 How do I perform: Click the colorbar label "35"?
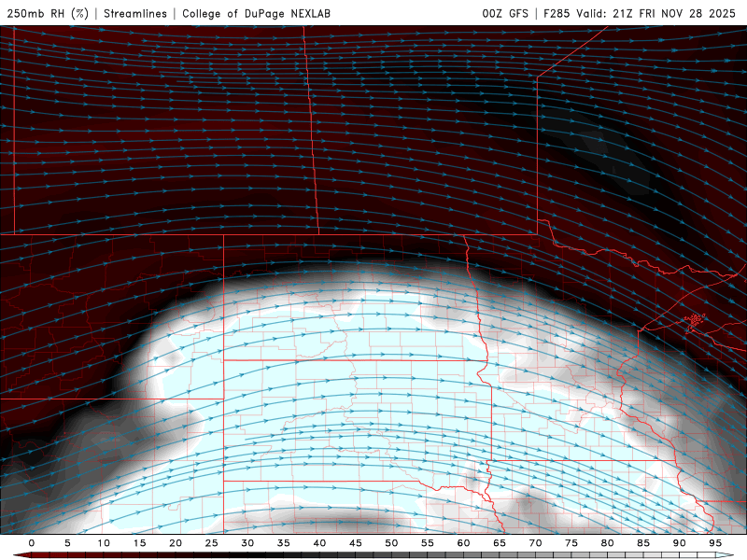[x=284, y=543]
